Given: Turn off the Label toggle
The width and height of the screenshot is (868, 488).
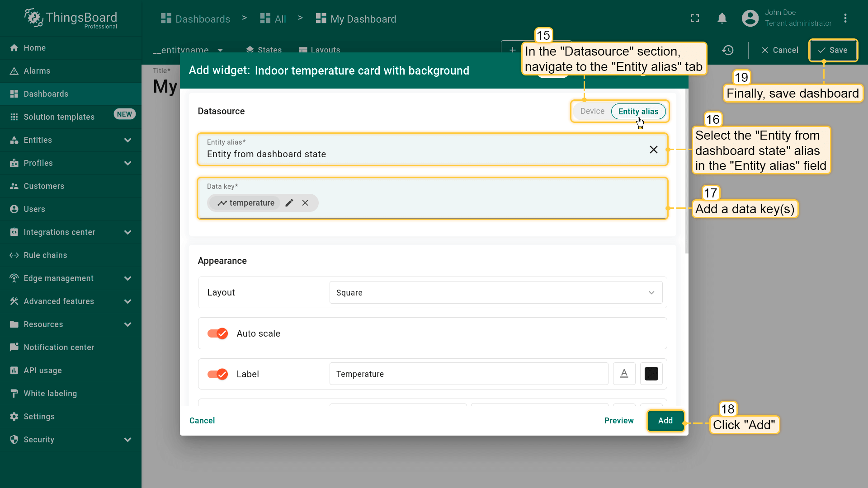Looking at the screenshot, I should coord(217,374).
